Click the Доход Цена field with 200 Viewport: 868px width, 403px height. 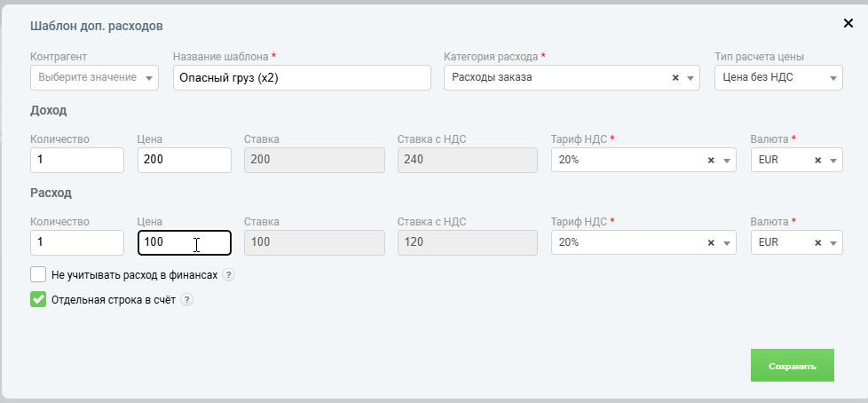point(185,161)
